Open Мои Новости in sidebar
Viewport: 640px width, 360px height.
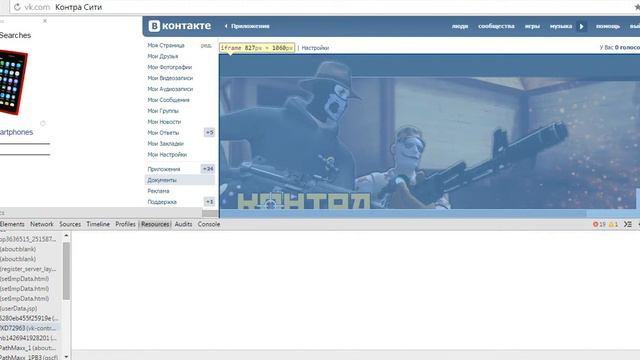click(164, 122)
